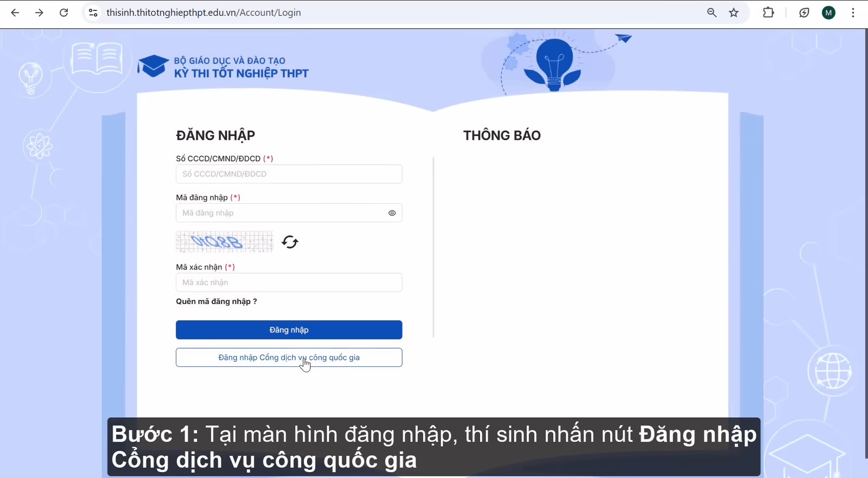
Task: Go forward in browser history
Action: click(x=39, y=12)
